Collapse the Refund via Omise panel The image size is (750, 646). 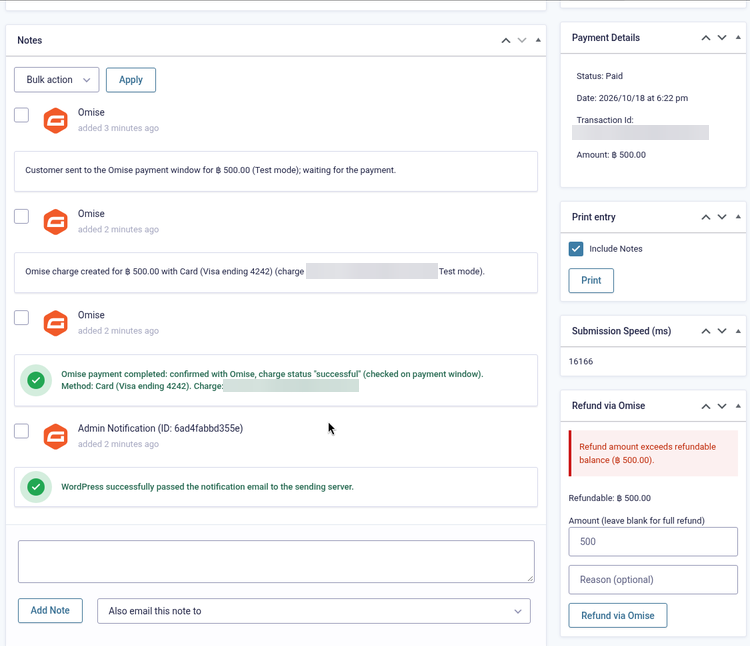[738, 405]
